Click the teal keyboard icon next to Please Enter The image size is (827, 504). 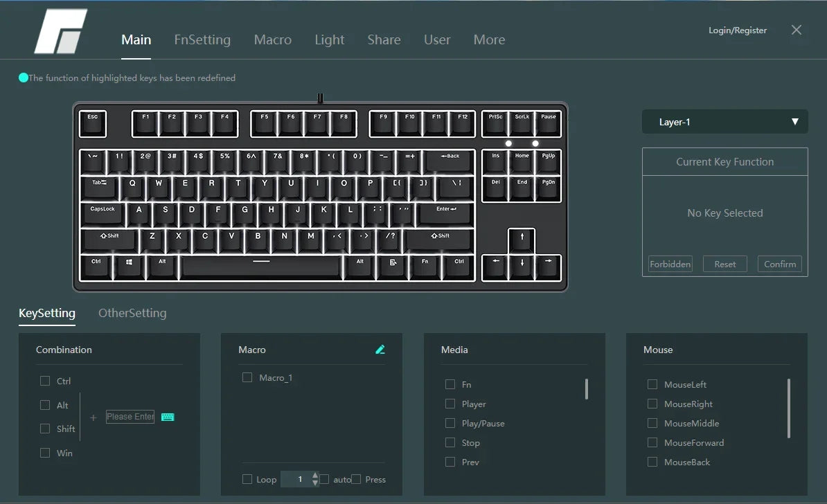tap(168, 417)
